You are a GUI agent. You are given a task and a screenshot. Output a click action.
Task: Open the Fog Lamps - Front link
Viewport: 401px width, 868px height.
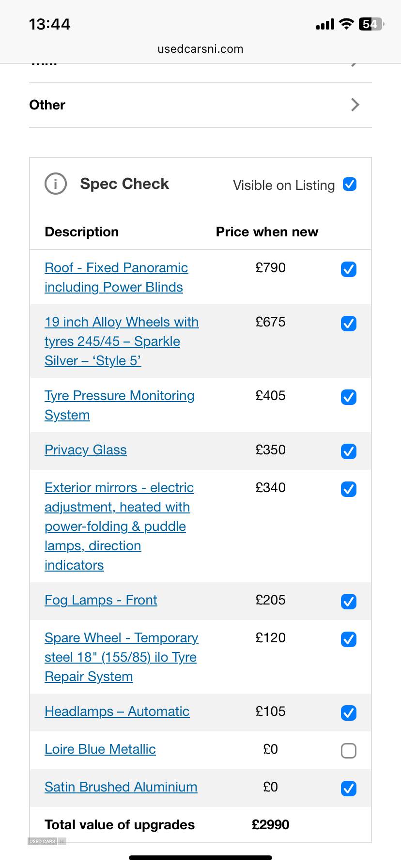pos(101,600)
